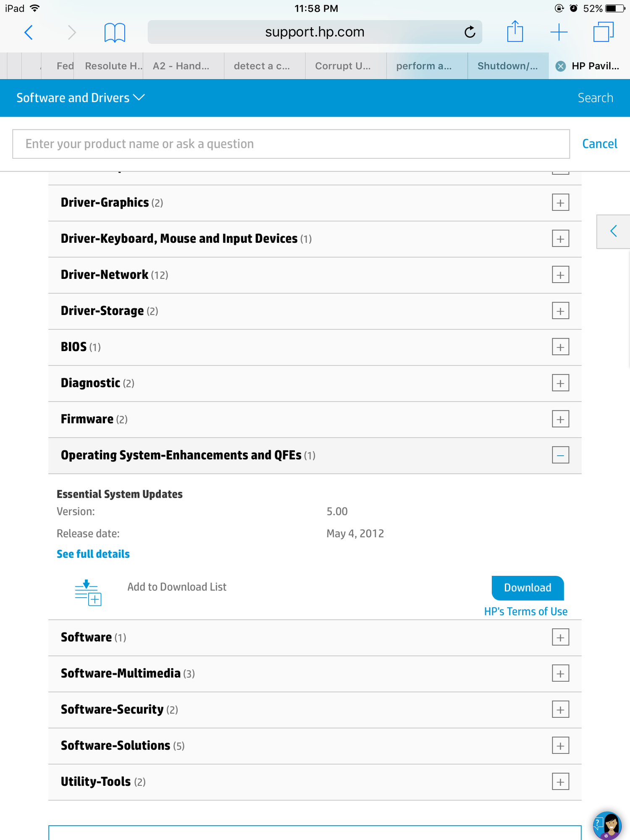This screenshot has height=840, width=630.
Task: Open a new Safari tab
Action: point(559,32)
